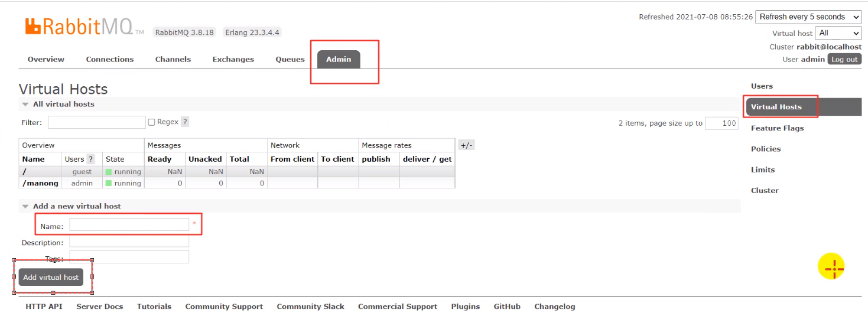The width and height of the screenshot is (868, 326).
Task: Open the /manong virtual host link
Action: (40, 183)
